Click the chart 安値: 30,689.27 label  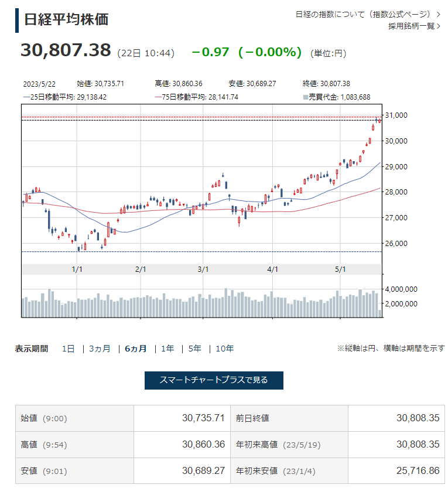[252, 84]
